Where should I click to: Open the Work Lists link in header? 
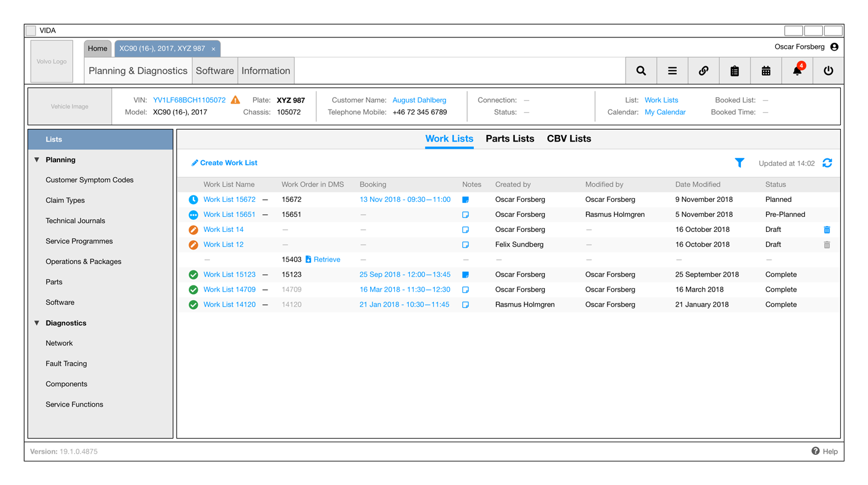(x=661, y=100)
